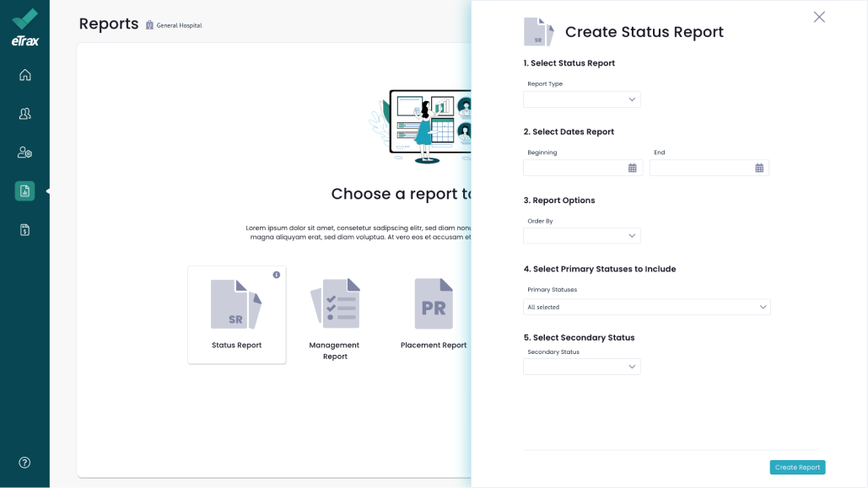868x488 pixels.
Task: Select the Management Report card
Action: [335, 315]
